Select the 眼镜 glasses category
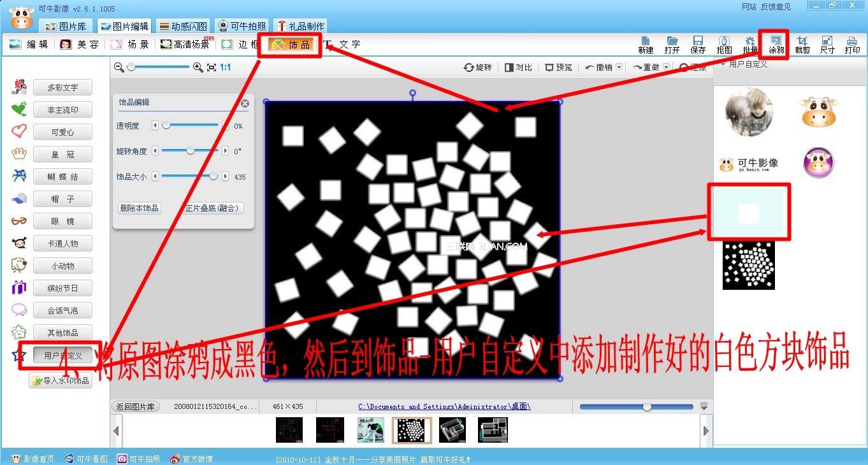 pyautogui.click(x=62, y=222)
